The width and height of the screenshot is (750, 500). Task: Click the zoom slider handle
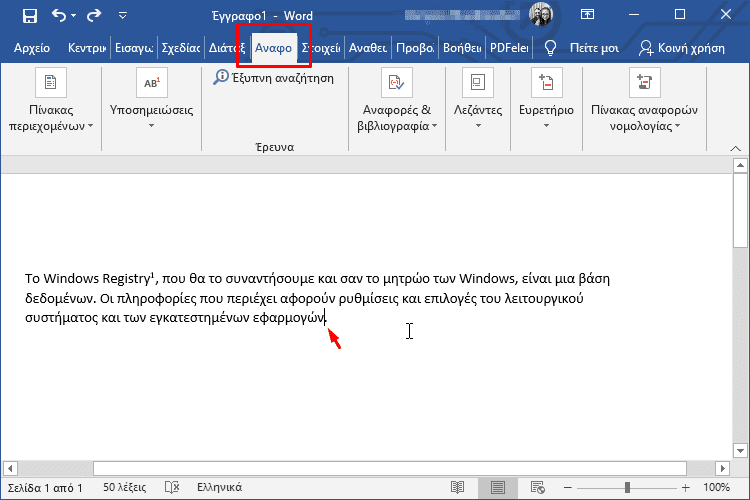(627, 488)
